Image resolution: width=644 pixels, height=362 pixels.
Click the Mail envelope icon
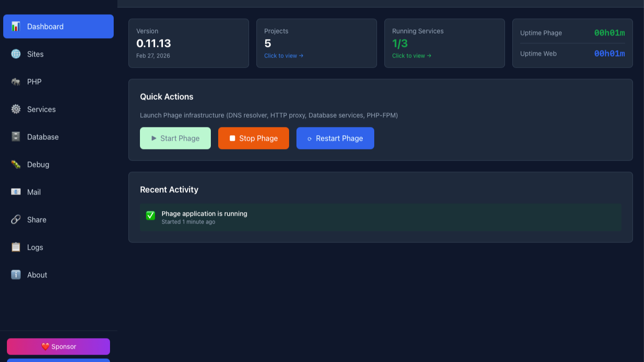(x=16, y=192)
